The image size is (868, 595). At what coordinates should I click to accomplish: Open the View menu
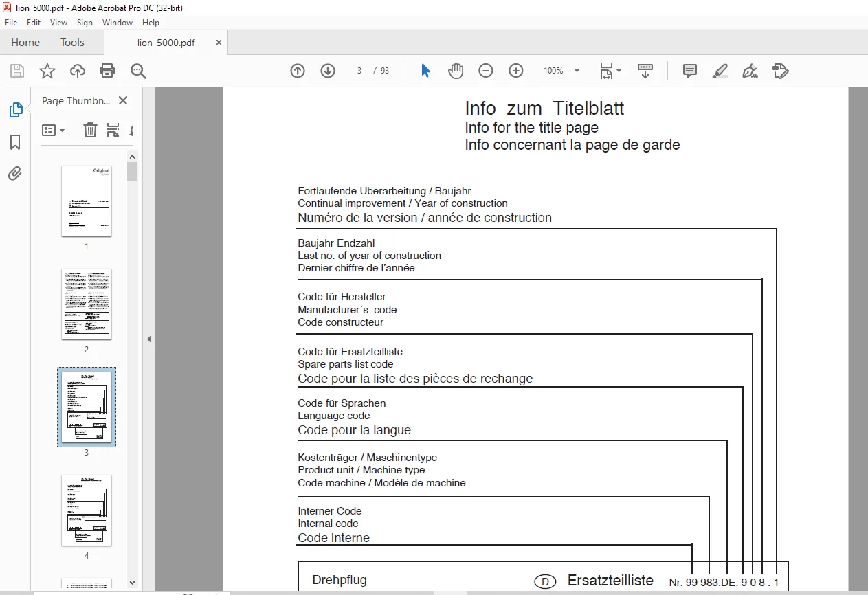(58, 23)
